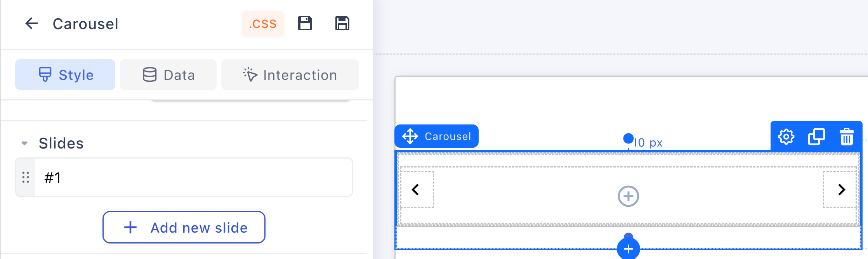
Task: Duplicate the Carousel component
Action: tap(816, 137)
